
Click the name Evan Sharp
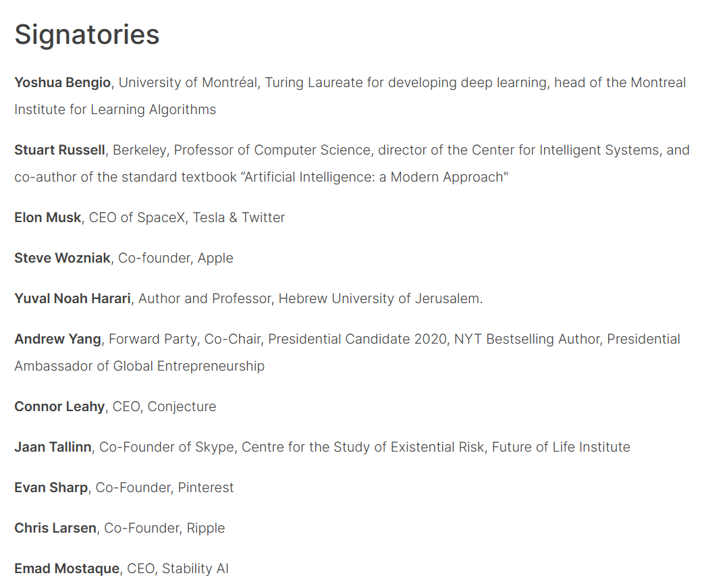coord(51,487)
